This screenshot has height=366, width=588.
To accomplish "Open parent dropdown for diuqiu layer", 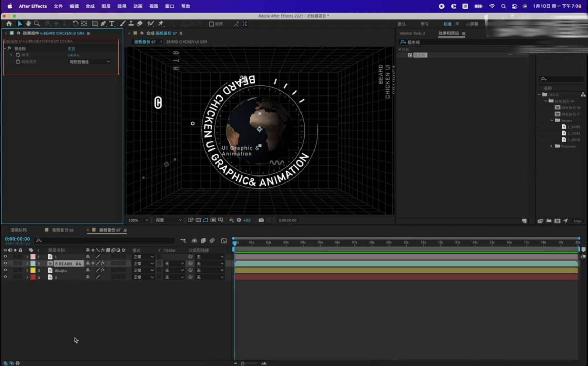I will tap(210, 271).
